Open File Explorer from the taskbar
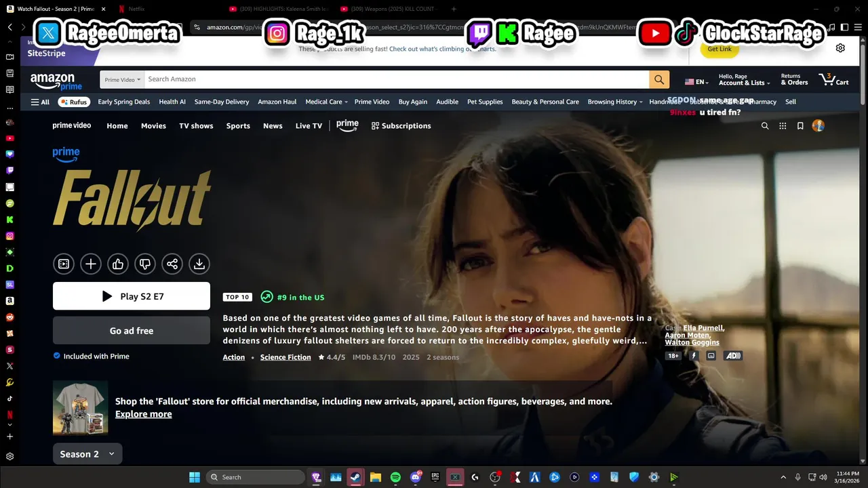Image resolution: width=868 pixels, height=488 pixels. coord(375,477)
